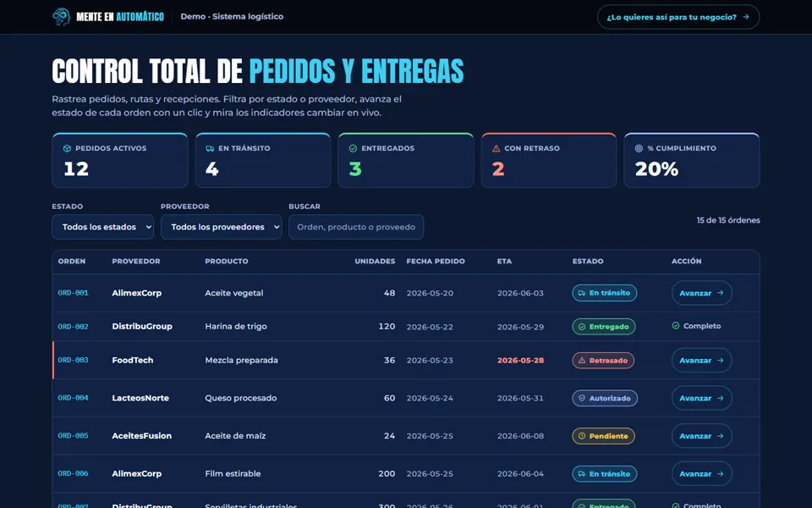
Task: Click the Fecha Pedido column header
Action: [436, 262]
